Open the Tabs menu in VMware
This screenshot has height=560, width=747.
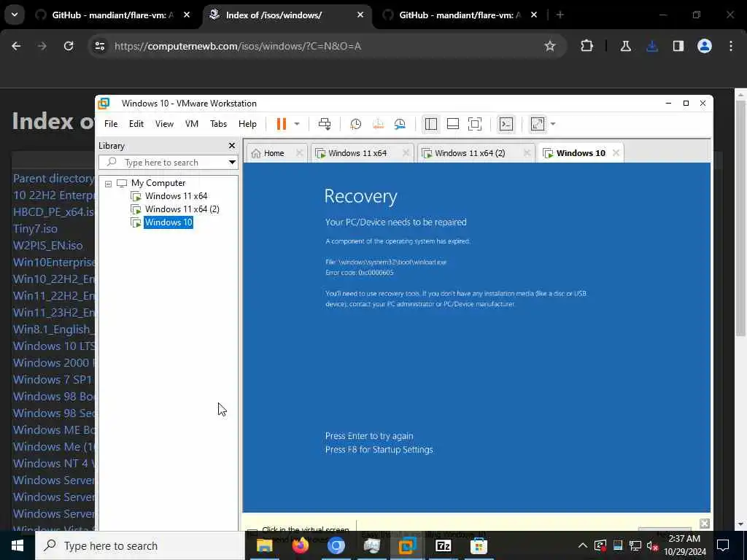point(218,124)
